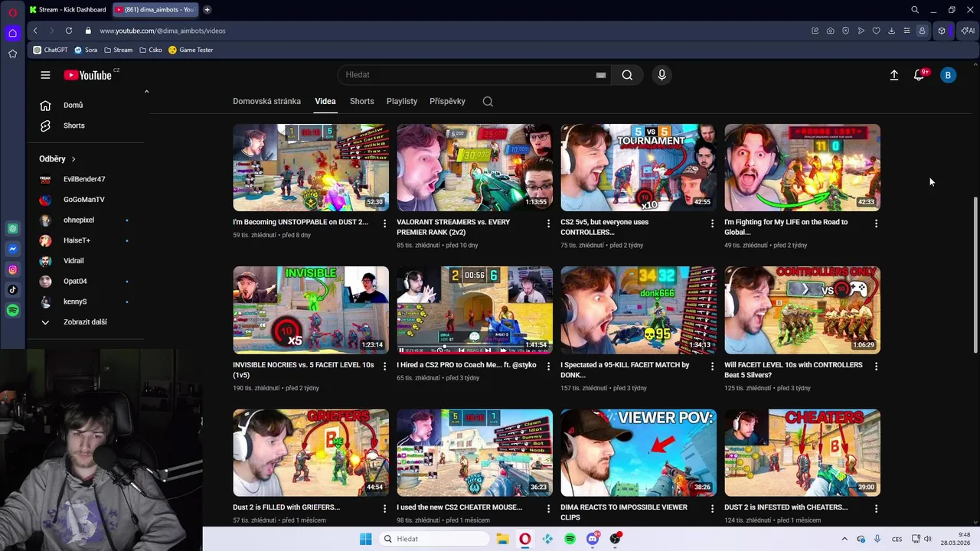Collapse sidebar using top arrow
The image size is (980, 551).
(x=146, y=91)
